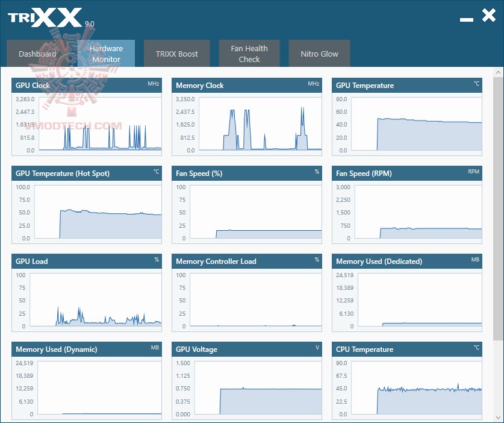Click Memory Used (Dynamic) title

pyautogui.click(x=56, y=349)
